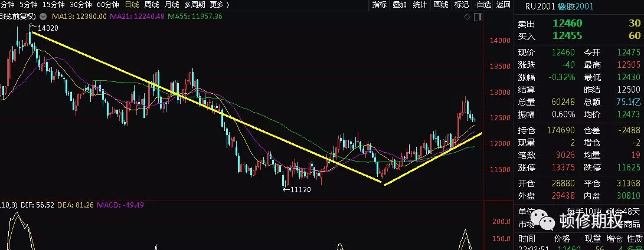Click the 今开 value 12475
The image size is (644, 250).
[x=629, y=52]
